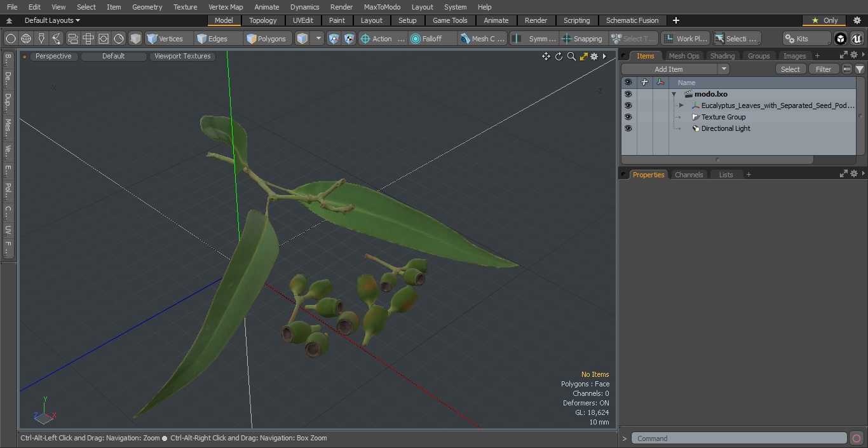Open the Kits button
868x448 pixels.
click(x=806, y=39)
